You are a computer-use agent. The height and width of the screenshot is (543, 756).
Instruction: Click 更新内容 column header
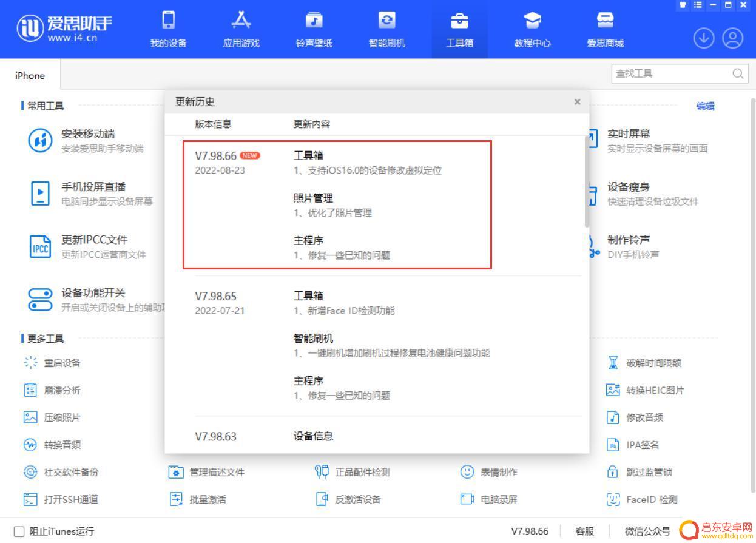click(x=312, y=124)
